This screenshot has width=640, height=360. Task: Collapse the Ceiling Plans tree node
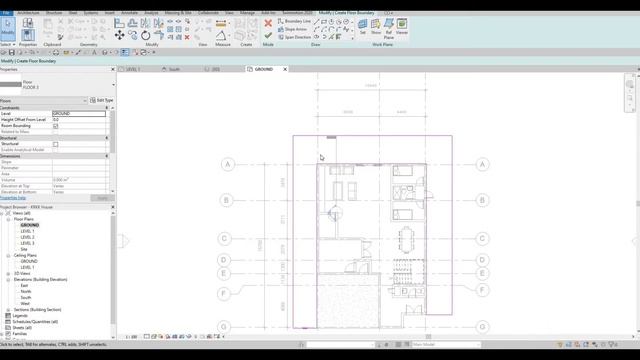(8, 256)
